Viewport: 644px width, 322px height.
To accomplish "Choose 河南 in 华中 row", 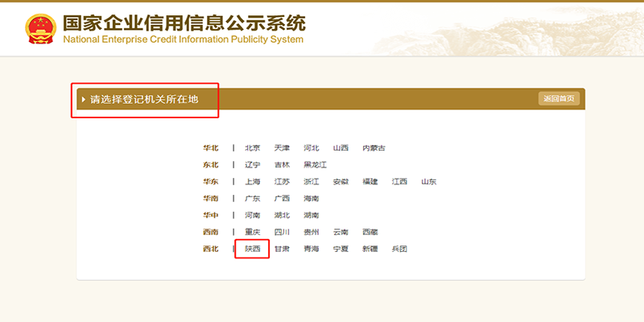I will click(x=253, y=215).
